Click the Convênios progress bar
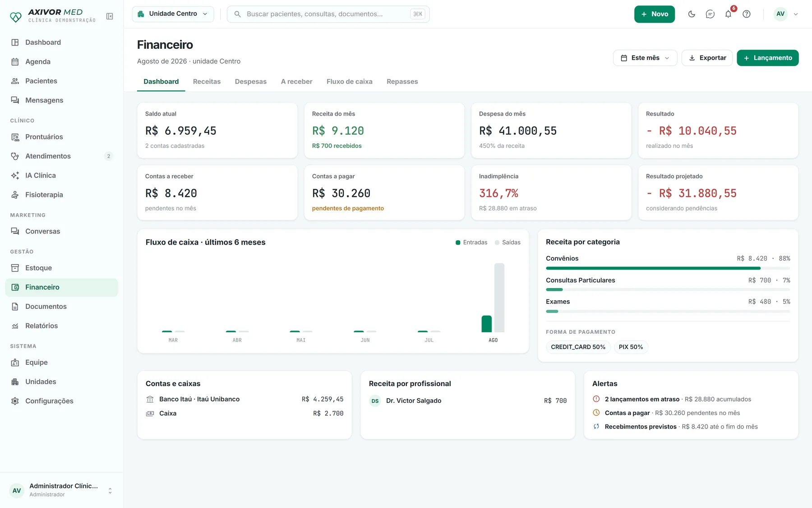This screenshot has width=812, height=508. pos(668,268)
